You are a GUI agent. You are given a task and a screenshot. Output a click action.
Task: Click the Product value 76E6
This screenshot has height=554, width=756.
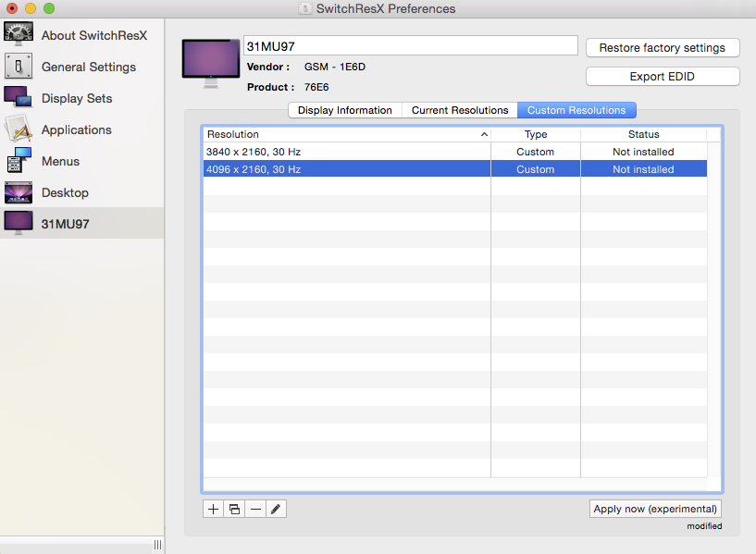316,87
